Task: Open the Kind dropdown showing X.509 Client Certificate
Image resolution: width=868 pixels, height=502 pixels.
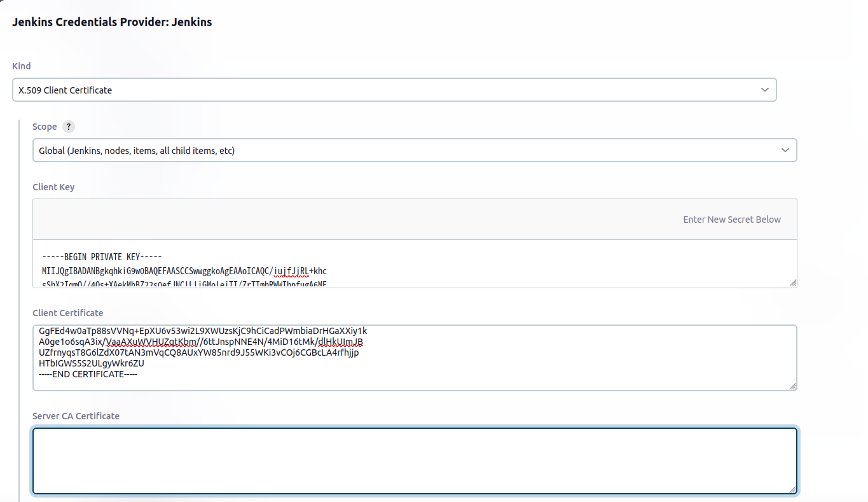Action: click(x=394, y=90)
